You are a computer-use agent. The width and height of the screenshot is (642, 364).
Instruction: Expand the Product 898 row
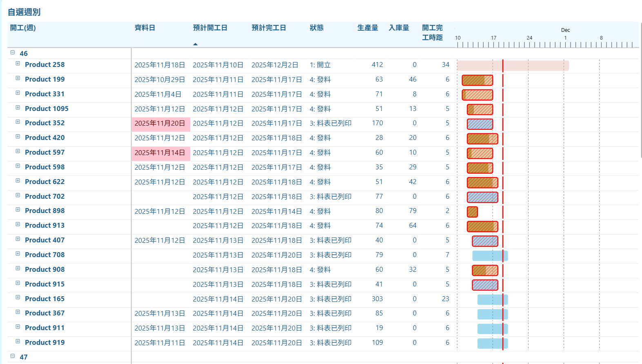18,210
